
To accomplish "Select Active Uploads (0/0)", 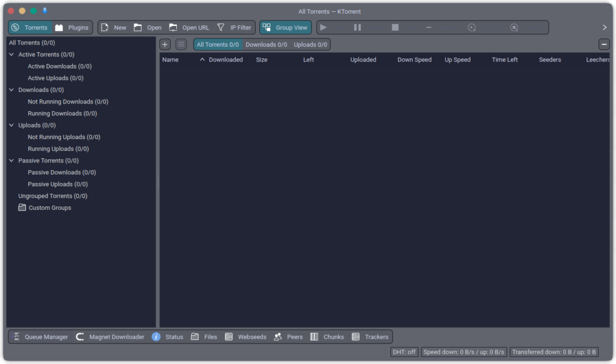I will tap(55, 78).
